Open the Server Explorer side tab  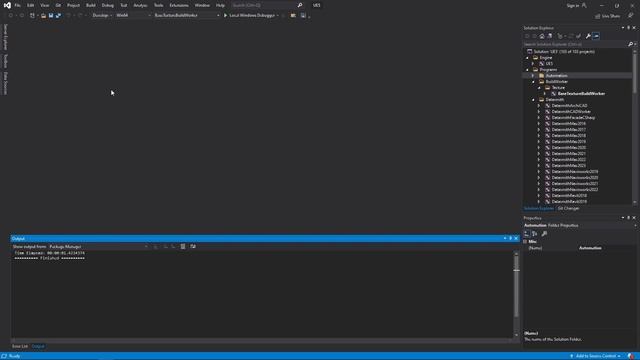click(5, 37)
